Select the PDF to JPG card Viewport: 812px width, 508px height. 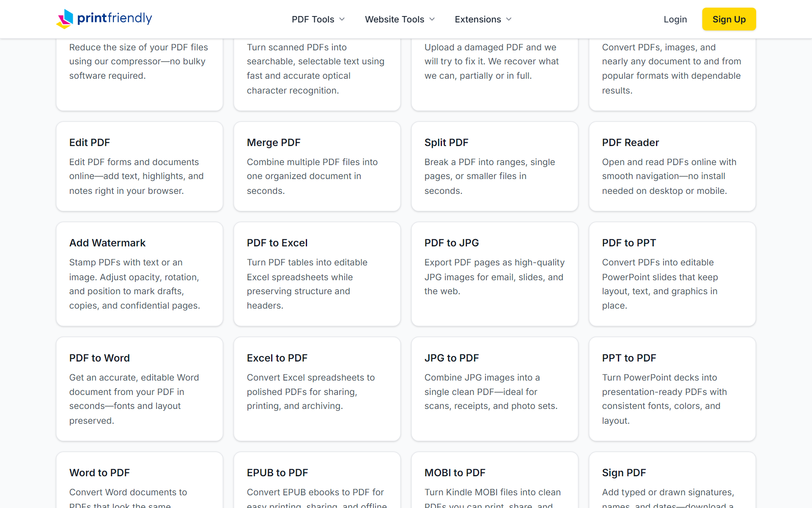coord(495,274)
